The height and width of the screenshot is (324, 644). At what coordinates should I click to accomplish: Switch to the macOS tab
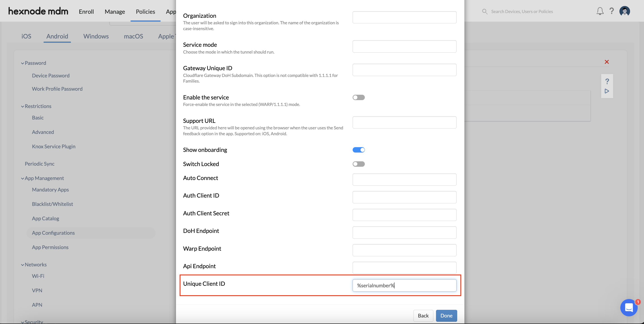coord(133,36)
